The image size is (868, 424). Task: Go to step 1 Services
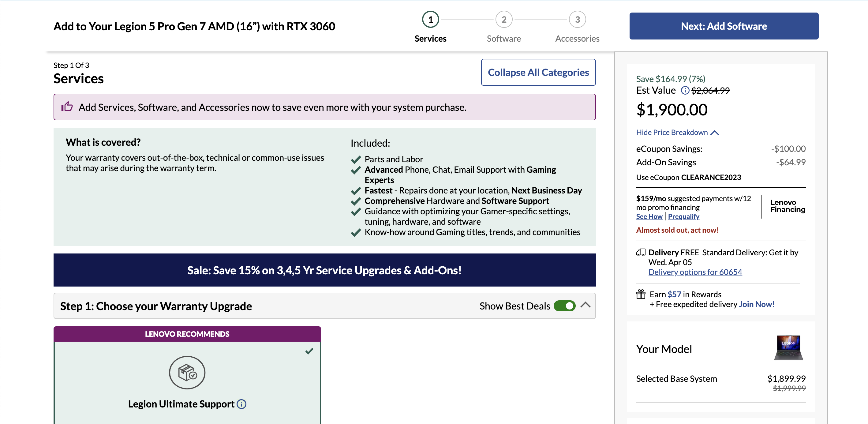click(430, 27)
